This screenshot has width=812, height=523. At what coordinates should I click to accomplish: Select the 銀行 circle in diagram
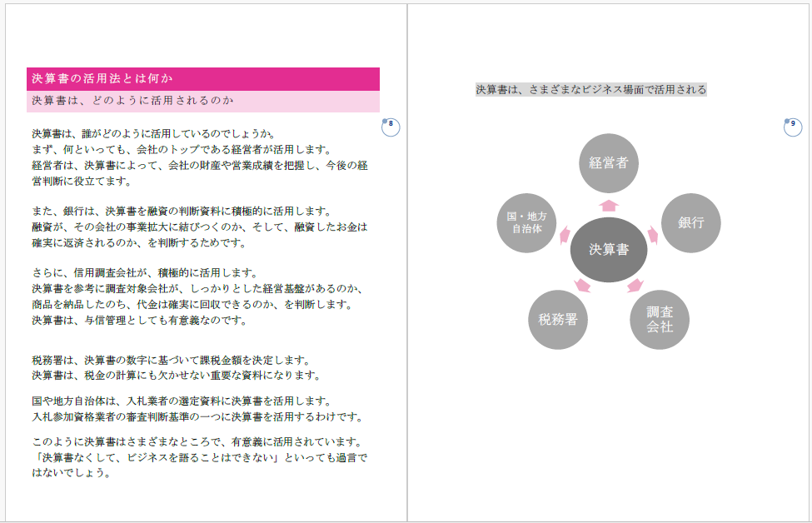point(690,223)
